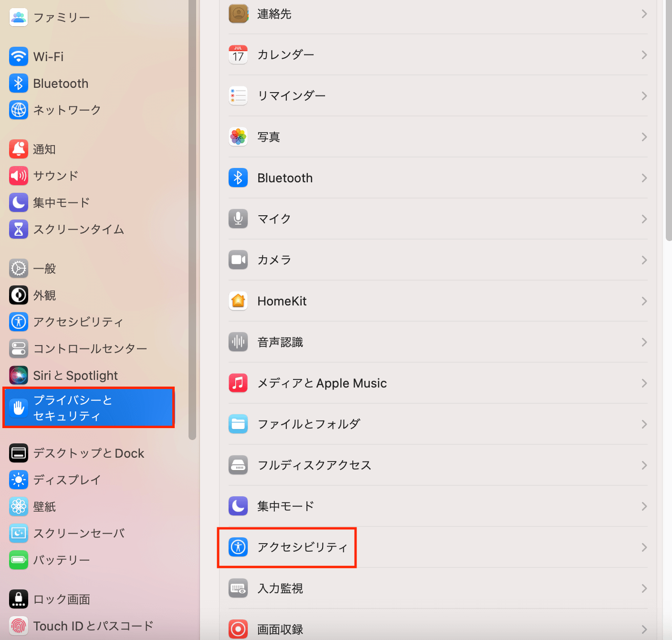Click the メディアと Apple Music note icon

(238, 383)
